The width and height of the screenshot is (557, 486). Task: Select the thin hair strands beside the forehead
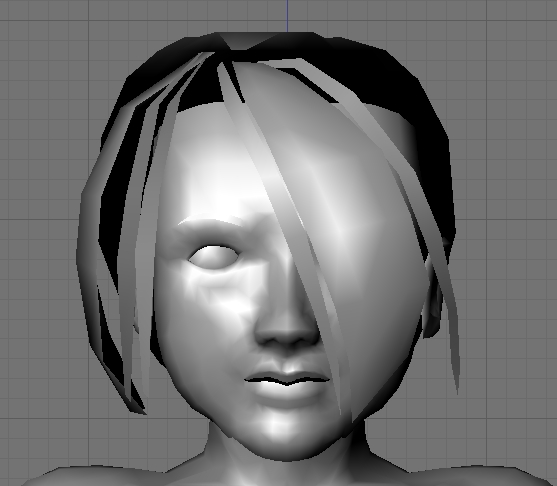coord(149,178)
